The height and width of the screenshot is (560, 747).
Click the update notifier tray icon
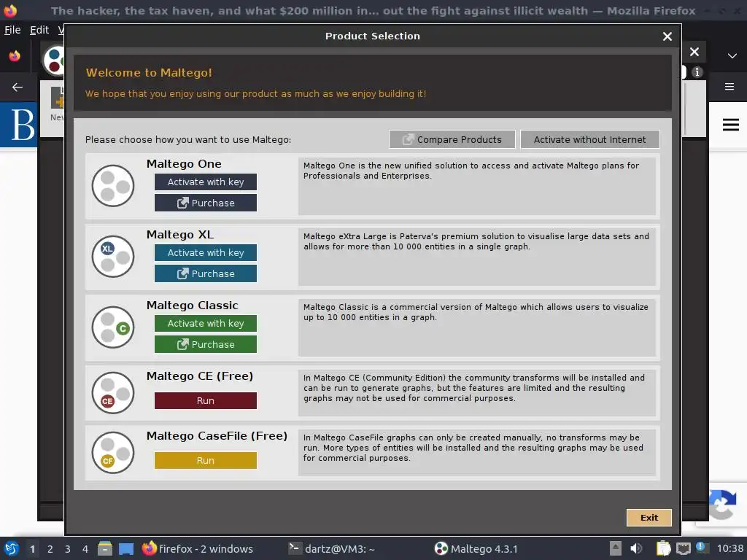click(701, 548)
